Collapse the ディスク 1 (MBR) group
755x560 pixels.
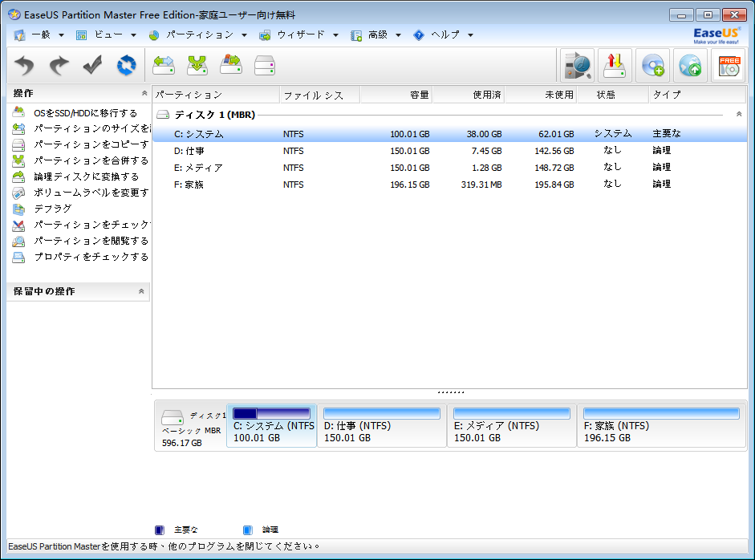click(x=739, y=115)
